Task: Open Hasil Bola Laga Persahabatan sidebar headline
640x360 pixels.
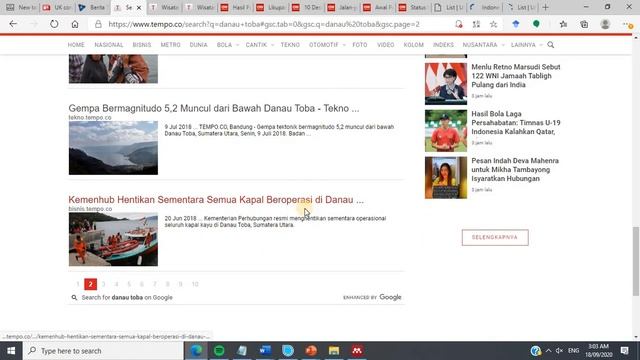Action: 516,123
